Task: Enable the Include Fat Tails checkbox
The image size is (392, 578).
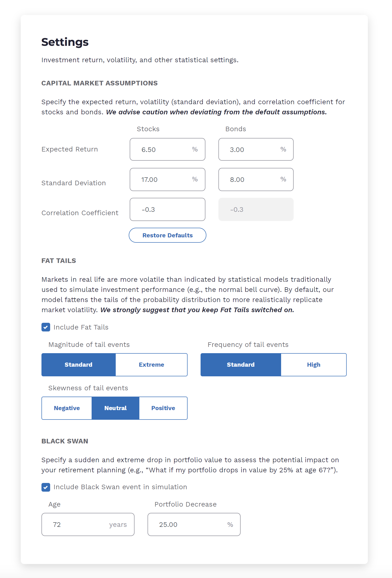Action: [x=46, y=327]
